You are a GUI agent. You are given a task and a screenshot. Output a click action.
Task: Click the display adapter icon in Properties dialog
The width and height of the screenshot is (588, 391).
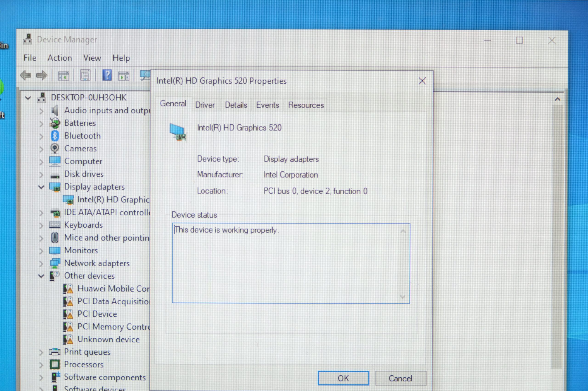(x=178, y=132)
